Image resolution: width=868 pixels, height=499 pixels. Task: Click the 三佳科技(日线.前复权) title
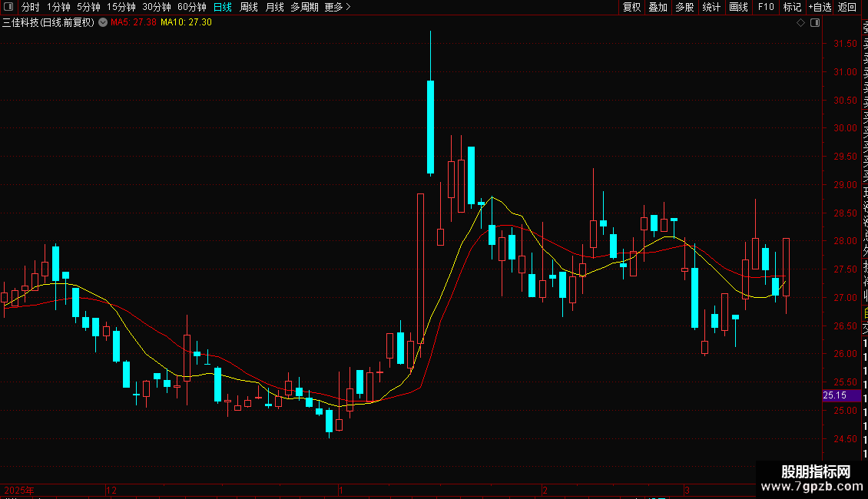point(48,22)
